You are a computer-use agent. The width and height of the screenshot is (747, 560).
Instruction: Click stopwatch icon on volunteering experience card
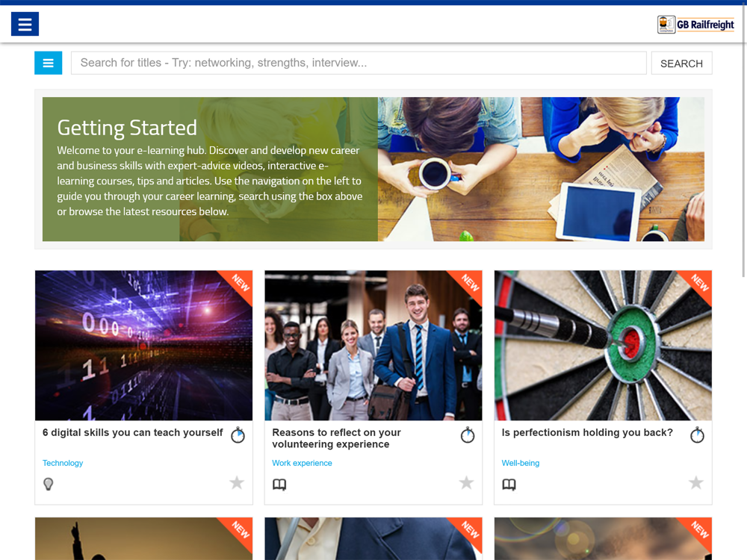[x=468, y=435]
